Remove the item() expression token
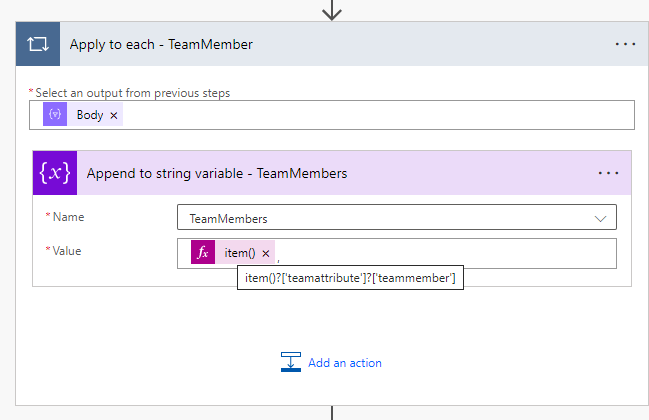 [266, 254]
